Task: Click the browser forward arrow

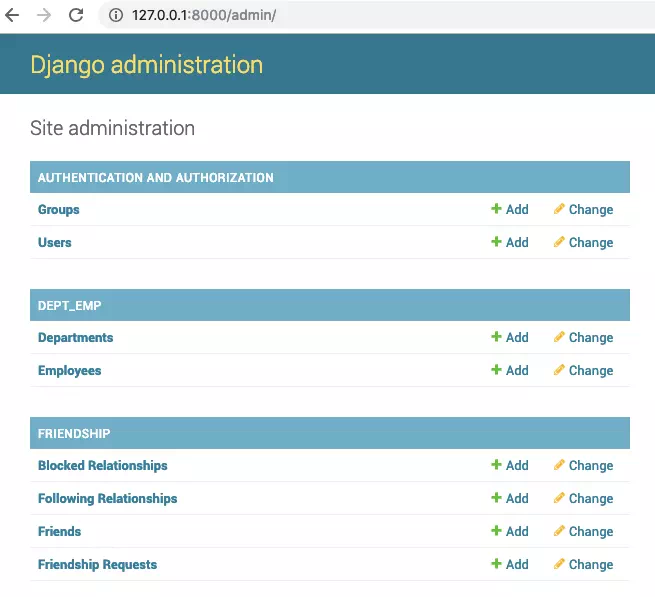Action: pyautogui.click(x=44, y=15)
